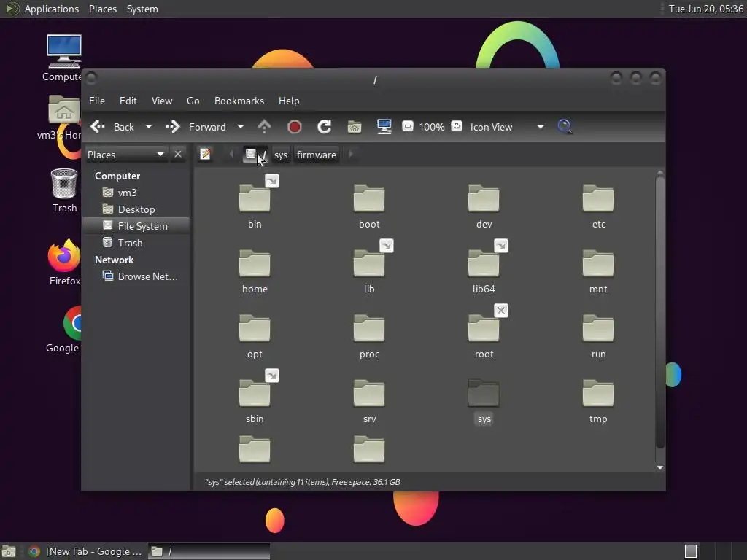747x560 pixels.
Task: Select the locked root folder
Action: pos(484,329)
